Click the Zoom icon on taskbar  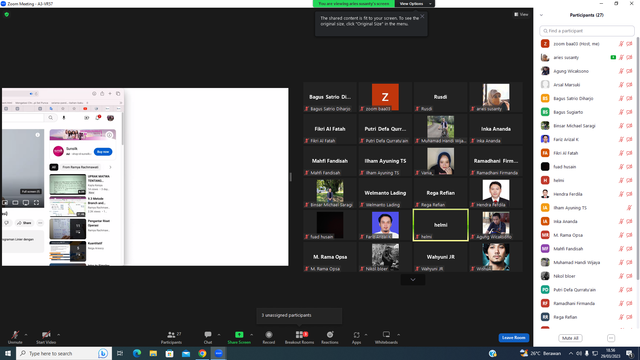pyautogui.click(x=218, y=353)
